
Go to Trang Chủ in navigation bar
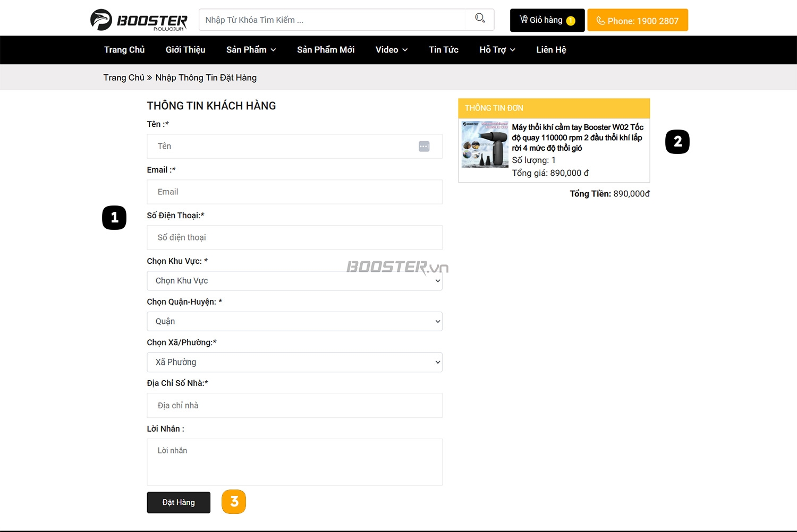click(124, 50)
